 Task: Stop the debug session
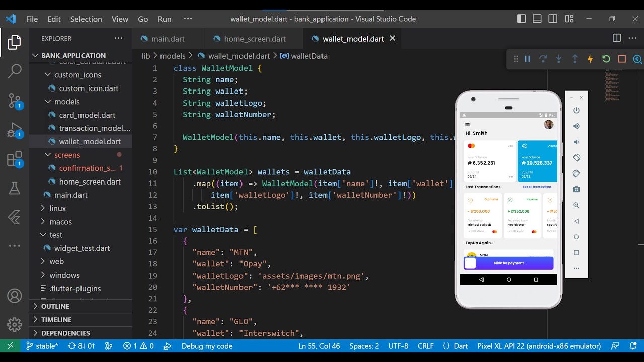[x=622, y=59]
